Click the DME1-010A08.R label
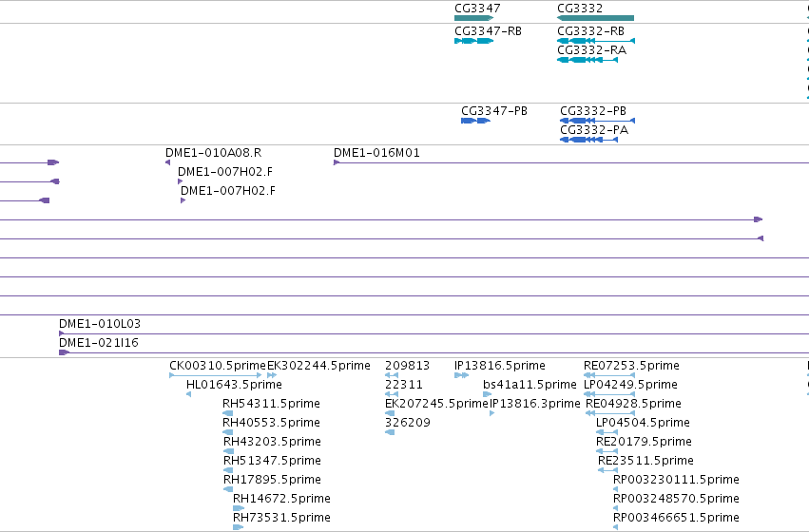 [x=213, y=153]
